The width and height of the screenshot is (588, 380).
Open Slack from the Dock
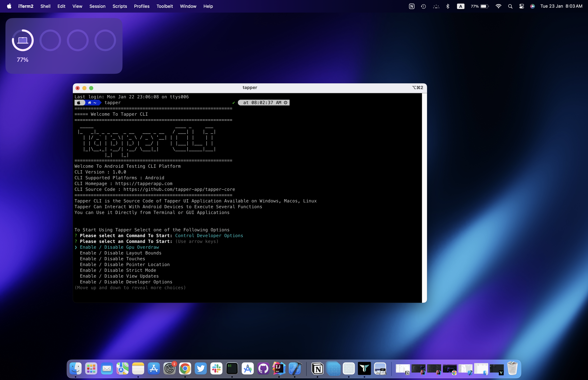216,369
